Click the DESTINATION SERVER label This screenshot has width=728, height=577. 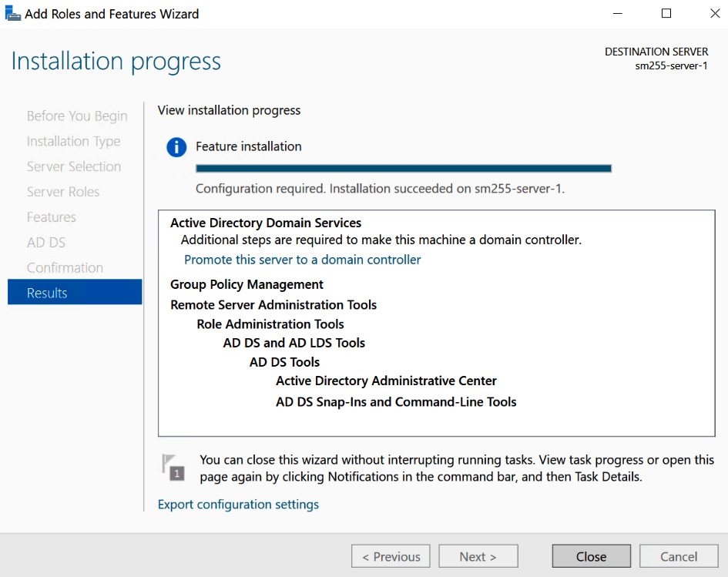point(656,52)
